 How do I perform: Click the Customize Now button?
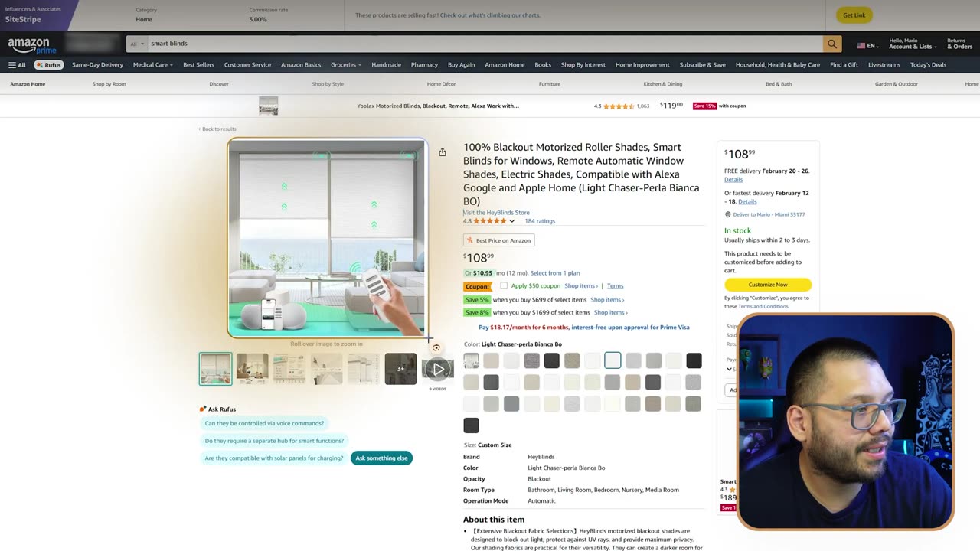click(x=768, y=285)
